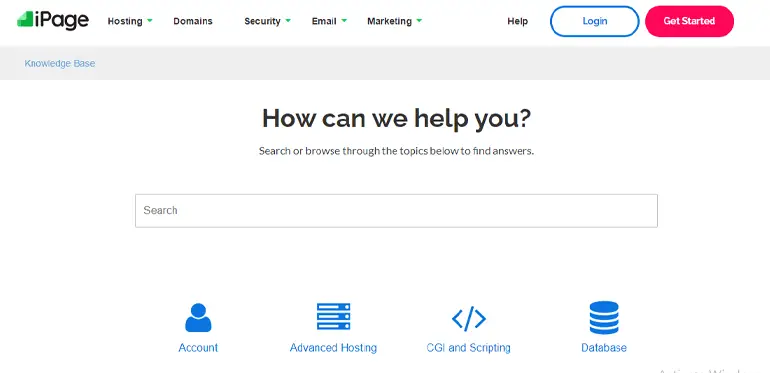Follow the Knowledge Base breadcrumb link
The height and width of the screenshot is (373, 770).
tap(60, 63)
